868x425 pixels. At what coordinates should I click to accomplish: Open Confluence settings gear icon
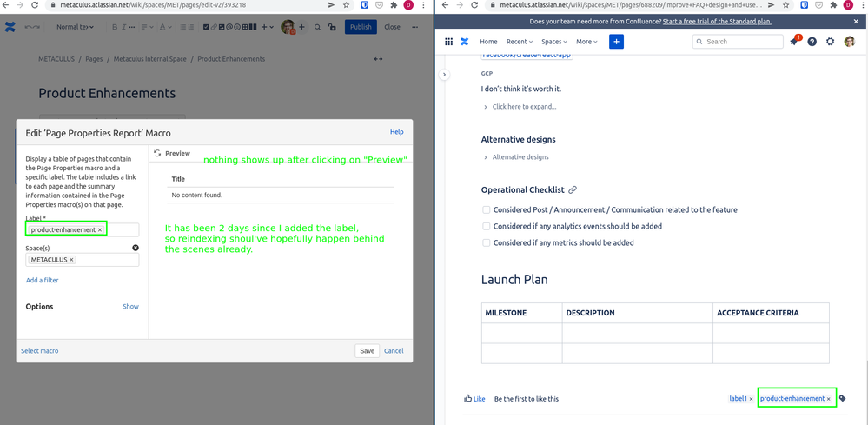(831, 42)
